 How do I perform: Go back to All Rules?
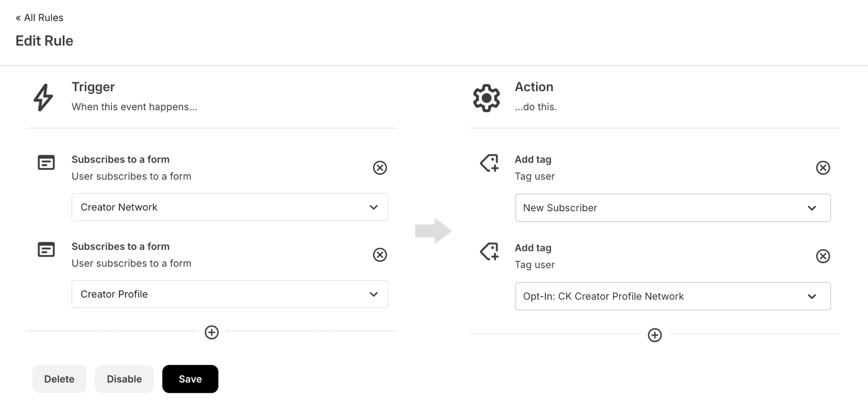39,17
